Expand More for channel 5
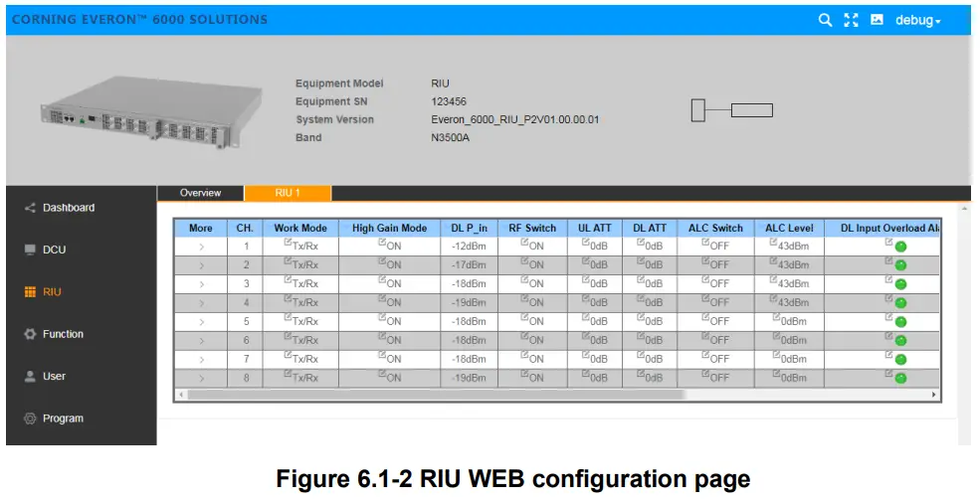 pyautogui.click(x=201, y=322)
